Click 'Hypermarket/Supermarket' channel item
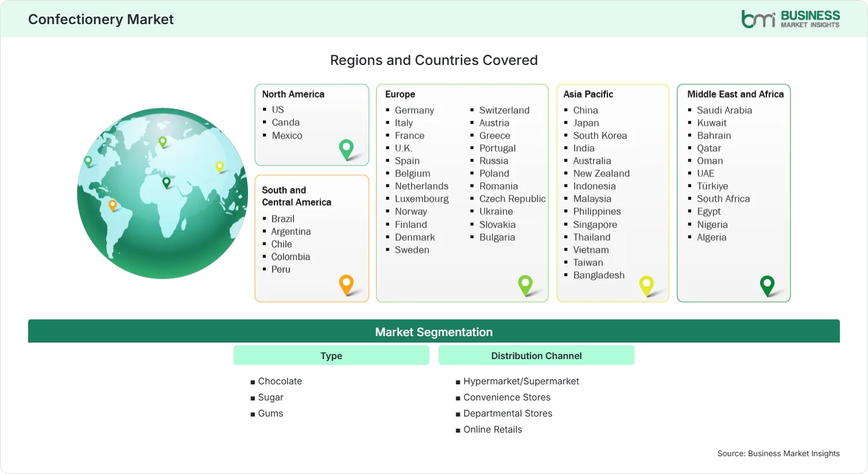Image resolution: width=868 pixels, height=474 pixels. [521, 381]
